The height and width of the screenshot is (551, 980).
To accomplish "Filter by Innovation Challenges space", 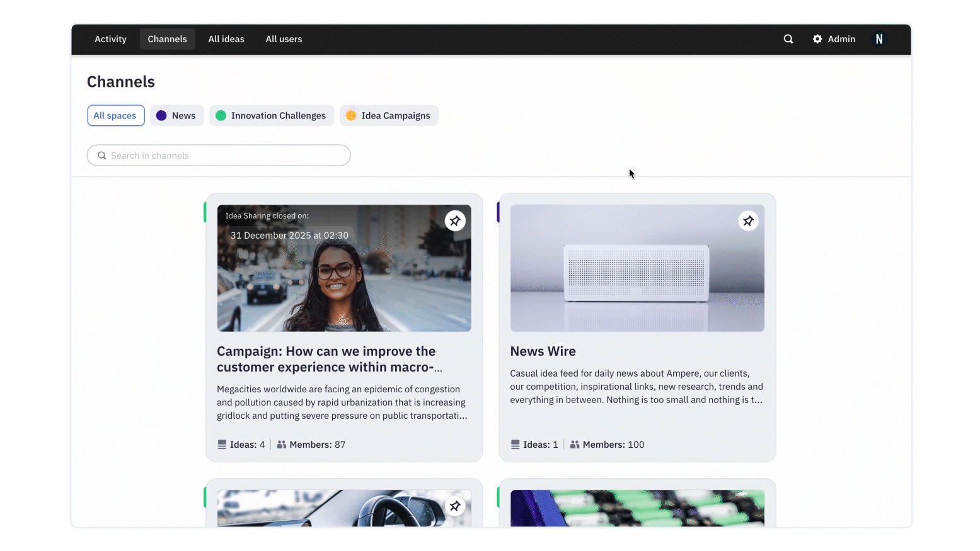I will (x=272, y=116).
